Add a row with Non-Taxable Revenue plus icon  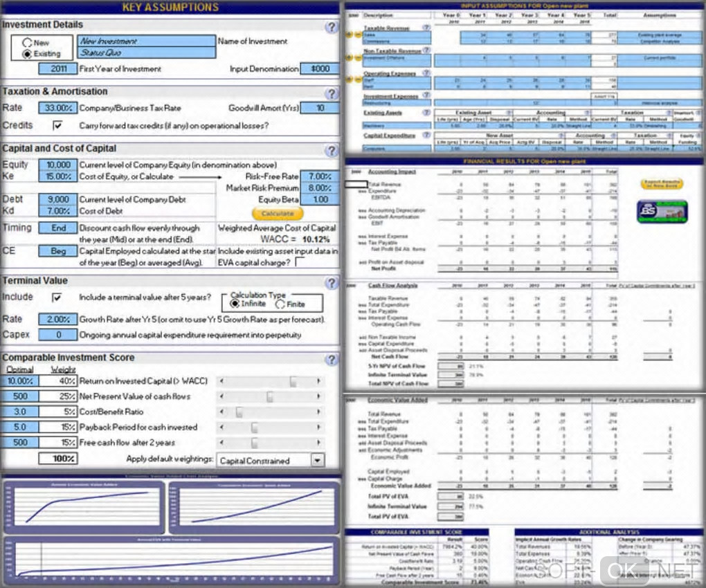point(349,57)
